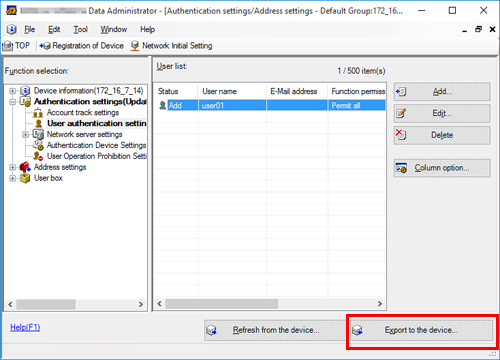Click the Account track settings icon
Screen dimensions: 500x360
pos(38,113)
